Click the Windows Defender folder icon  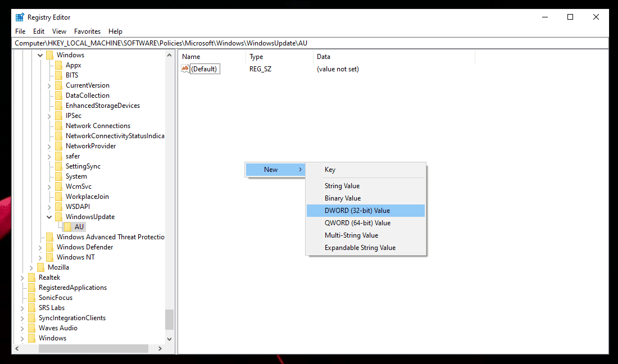point(49,247)
